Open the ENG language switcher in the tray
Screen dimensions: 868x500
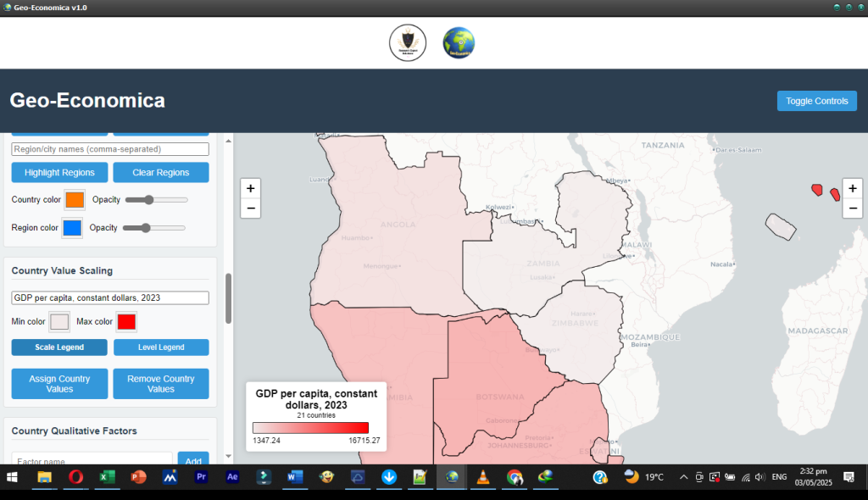pyautogui.click(x=779, y=477)
